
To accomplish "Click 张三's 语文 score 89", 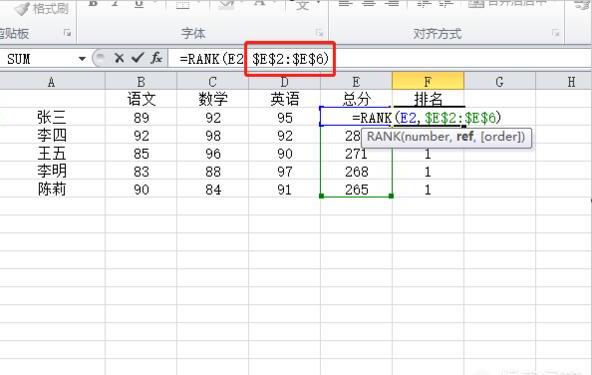I will [x=141, y=117].
